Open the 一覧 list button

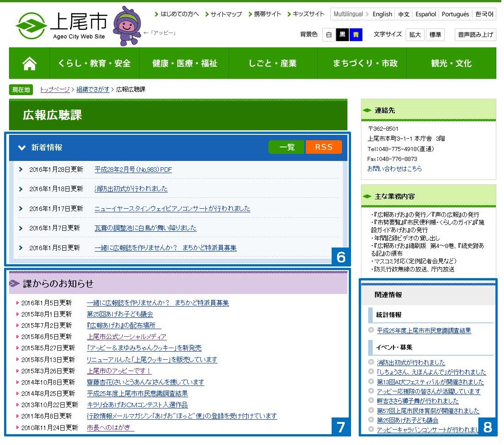(x=287, y=147)
